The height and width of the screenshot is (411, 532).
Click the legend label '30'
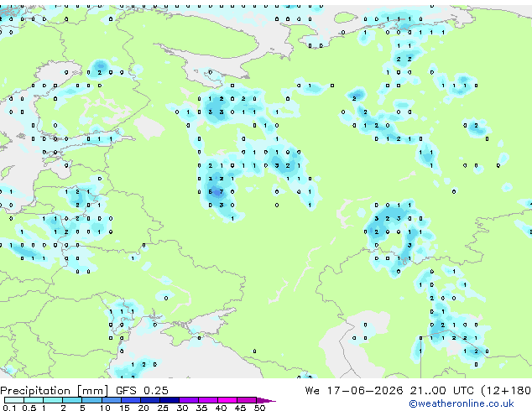point(182,408)
